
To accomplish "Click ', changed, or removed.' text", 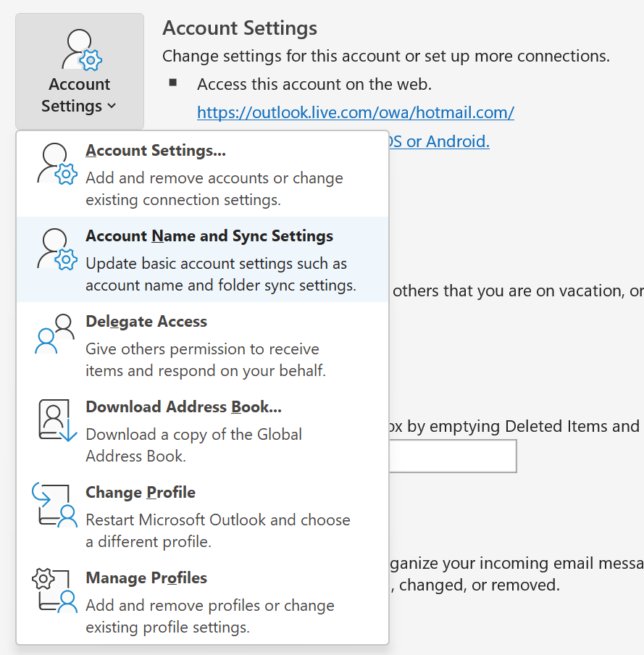I will point(475,585).
